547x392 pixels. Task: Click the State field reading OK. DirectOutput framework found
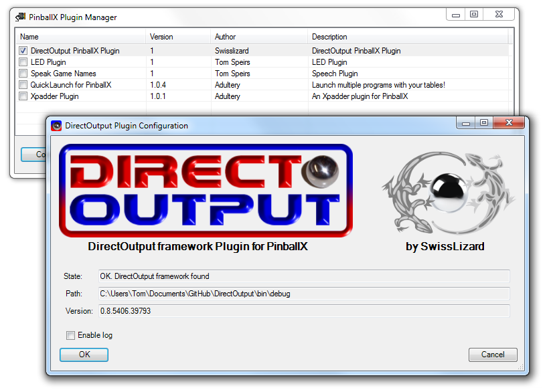304,276
